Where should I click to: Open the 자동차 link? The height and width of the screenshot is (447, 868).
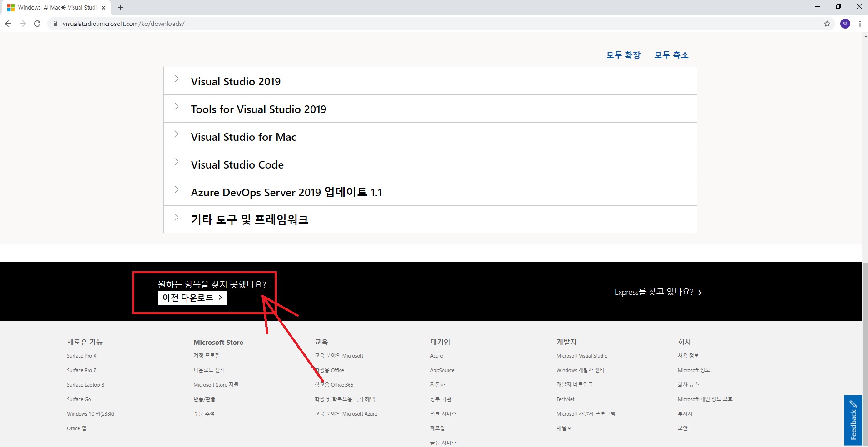click(x=438, y=385)
